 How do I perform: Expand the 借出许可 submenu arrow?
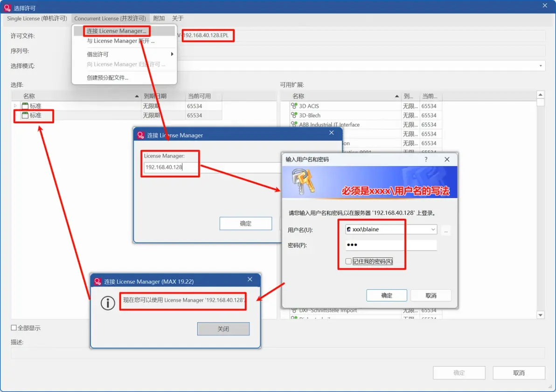click(x=172, y=54)
